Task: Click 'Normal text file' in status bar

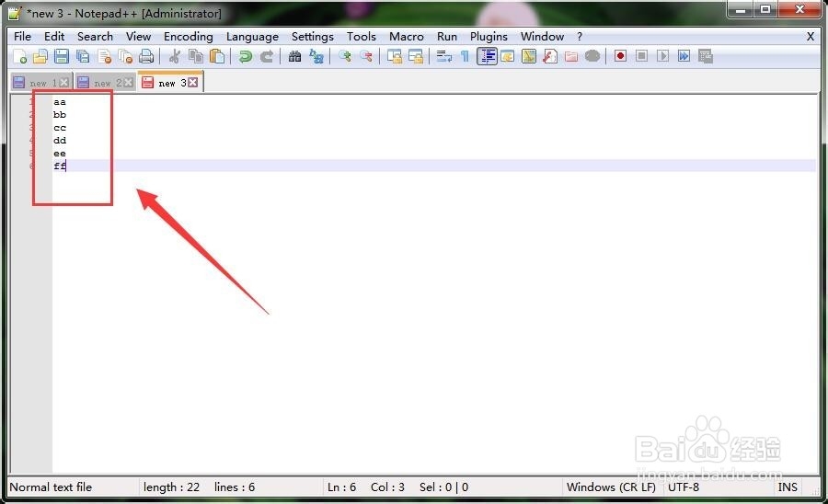Action: [51, 487]
